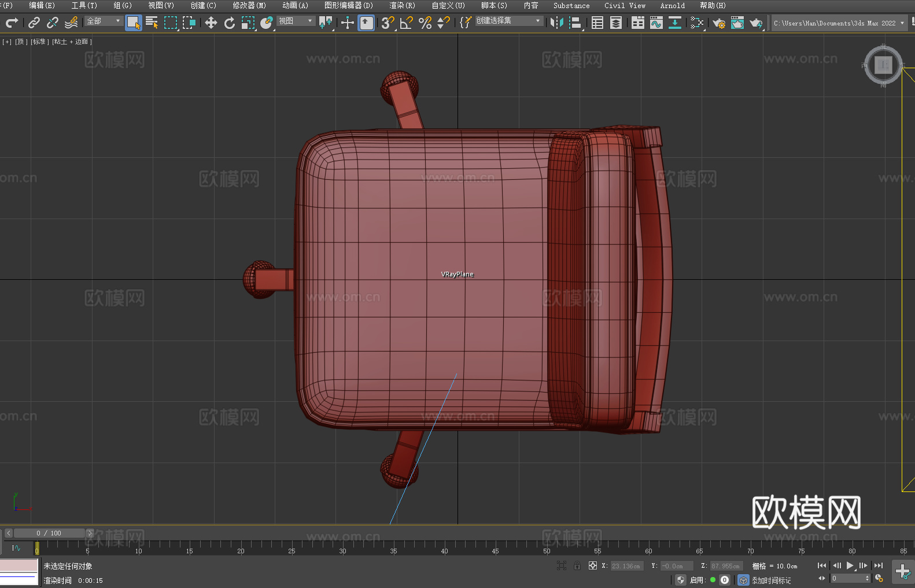The height and width of the screenshot is (588, 915).
Task: Select the Link objects tool
Action: click(34, 23)
